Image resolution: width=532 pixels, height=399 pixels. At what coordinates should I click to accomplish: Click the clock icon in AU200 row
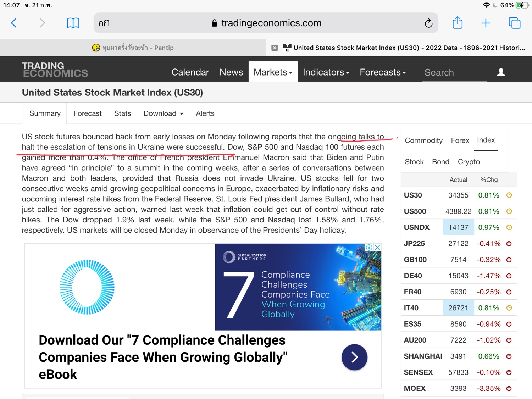[x=509, y=340]
